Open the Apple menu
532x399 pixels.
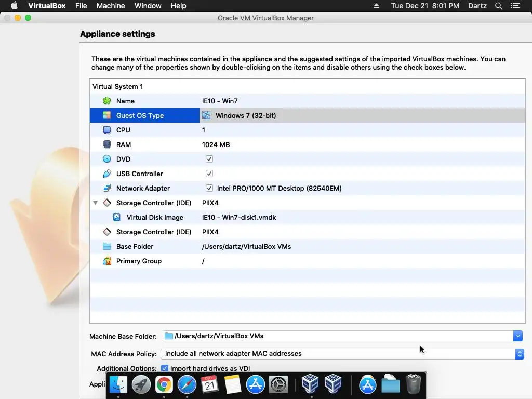(x=14, y=6)
